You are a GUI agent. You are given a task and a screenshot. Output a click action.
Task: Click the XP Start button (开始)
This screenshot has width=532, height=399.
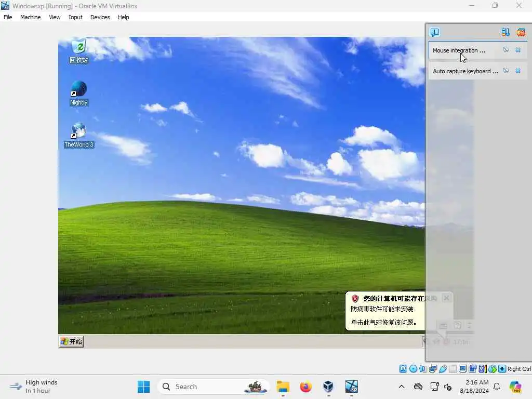71,341
